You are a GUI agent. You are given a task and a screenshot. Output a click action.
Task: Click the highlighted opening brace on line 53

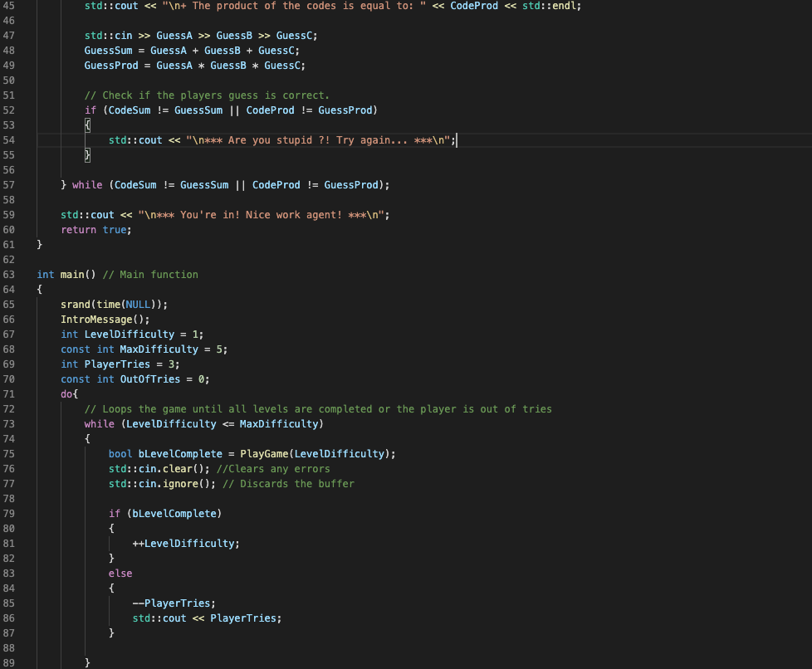pos(87,125)
